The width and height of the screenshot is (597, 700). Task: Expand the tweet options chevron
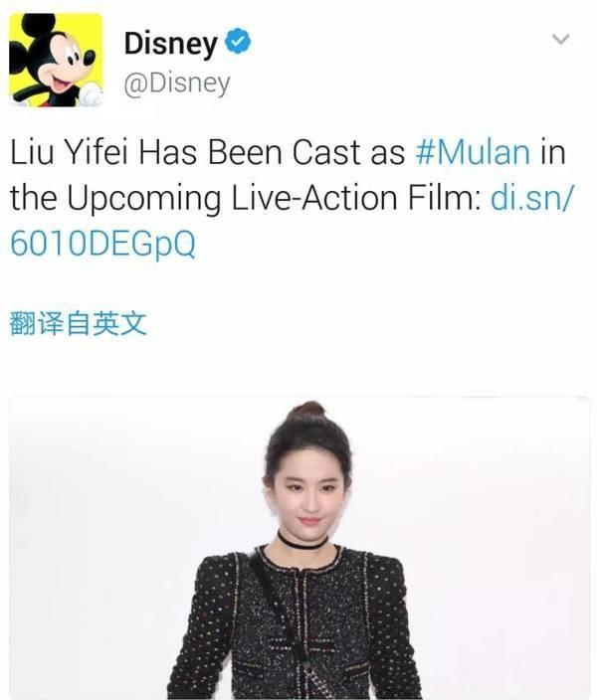pos(560,40)
